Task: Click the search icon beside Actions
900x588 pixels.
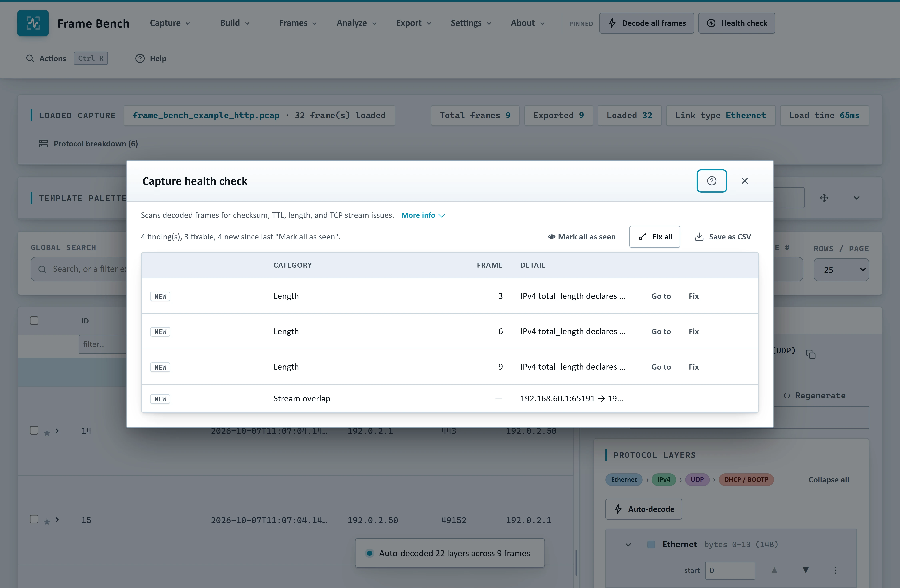Action: pos(30,58)
